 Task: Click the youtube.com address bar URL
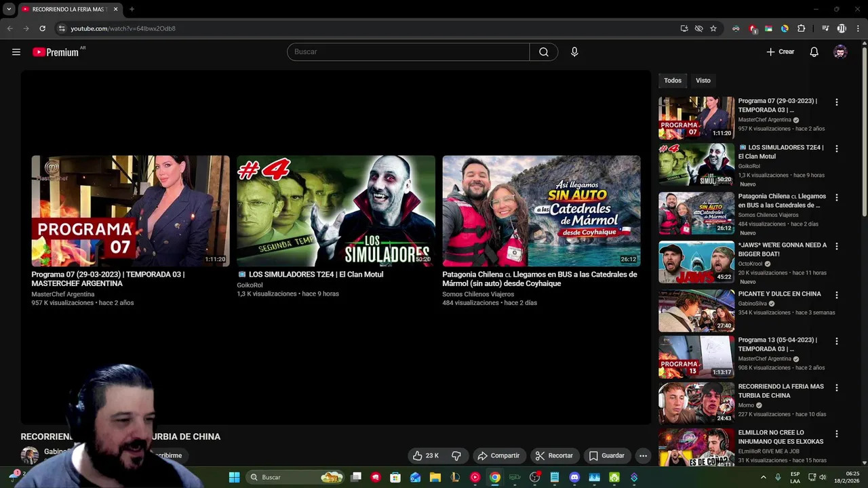point(123,28)
